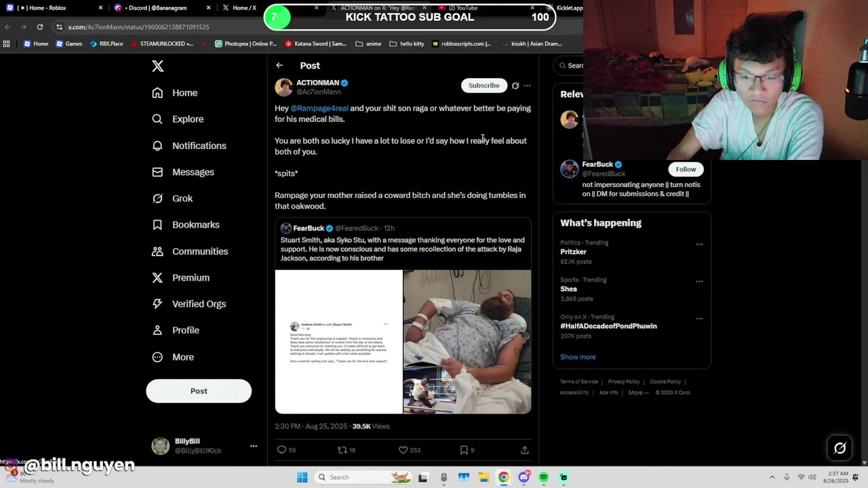This screenshot has width=868, height=488.
Task: Open the hospital bed photo
Action: [467, 342]
